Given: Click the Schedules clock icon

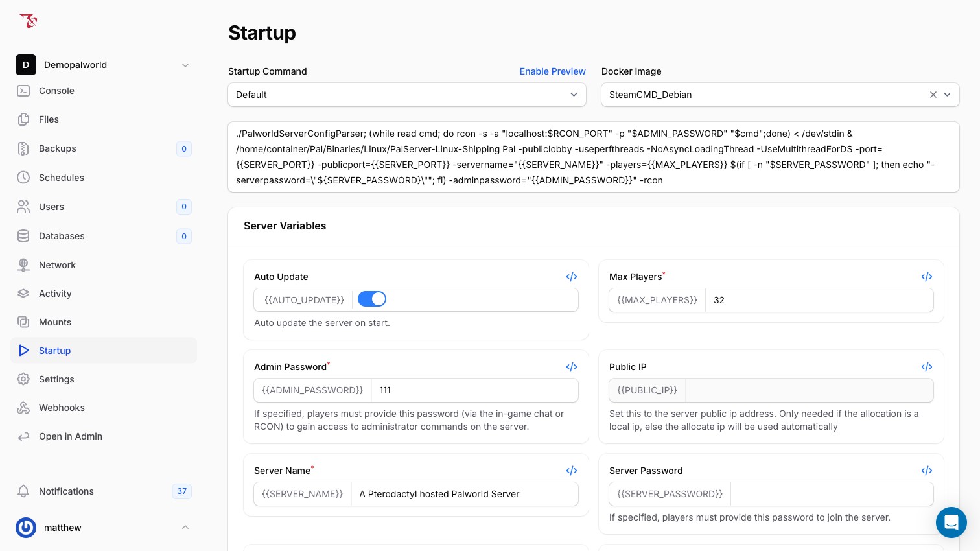Looking at the screenshot, I should (x=23, y=178).
